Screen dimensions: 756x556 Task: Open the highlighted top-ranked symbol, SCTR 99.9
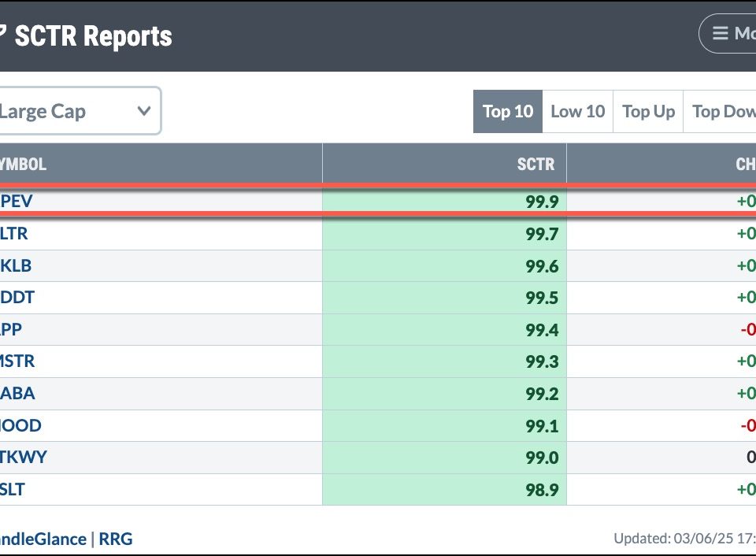click(x=17, y=202)
